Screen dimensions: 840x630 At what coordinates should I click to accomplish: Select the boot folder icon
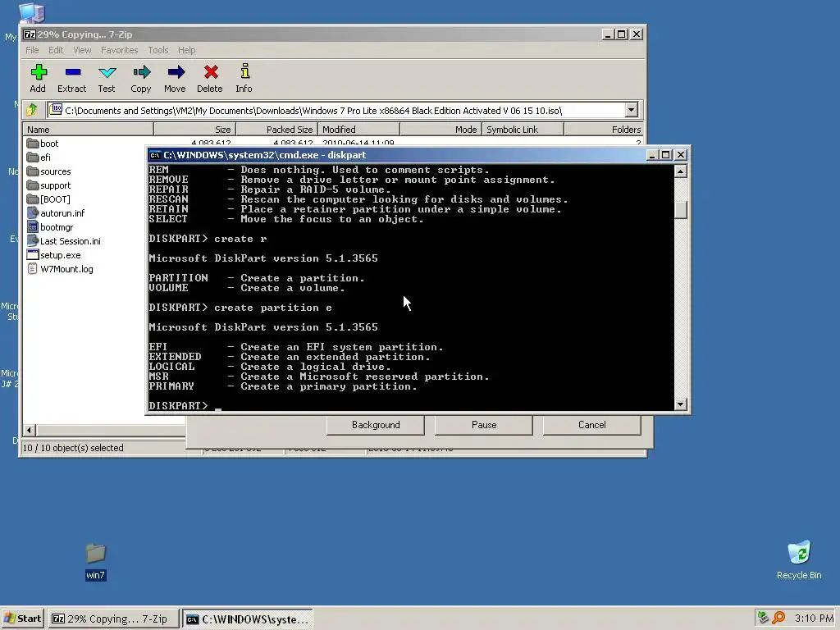33,143
